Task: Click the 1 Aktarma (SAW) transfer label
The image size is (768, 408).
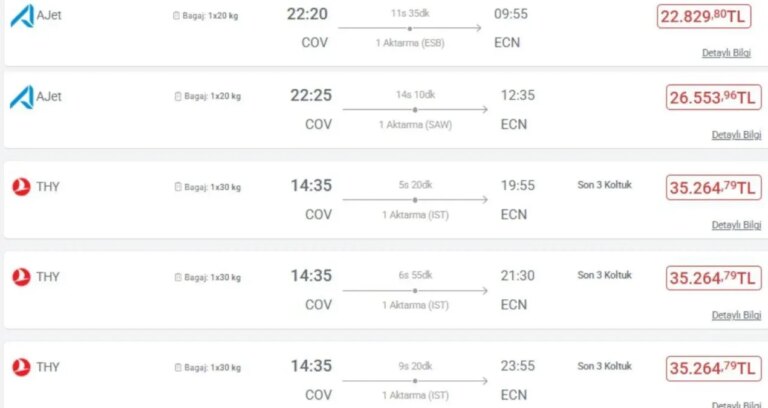Action: (415, 125)
